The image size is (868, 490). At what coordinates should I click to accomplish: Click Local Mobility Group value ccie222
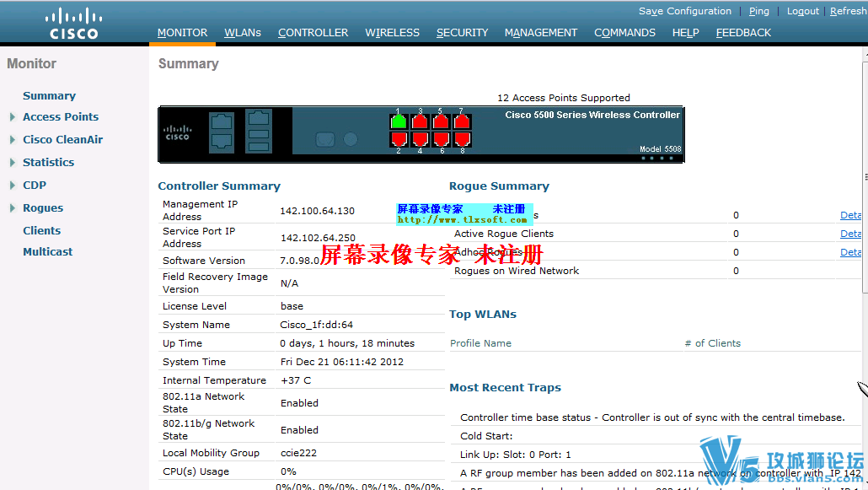(x=298, y=453)
